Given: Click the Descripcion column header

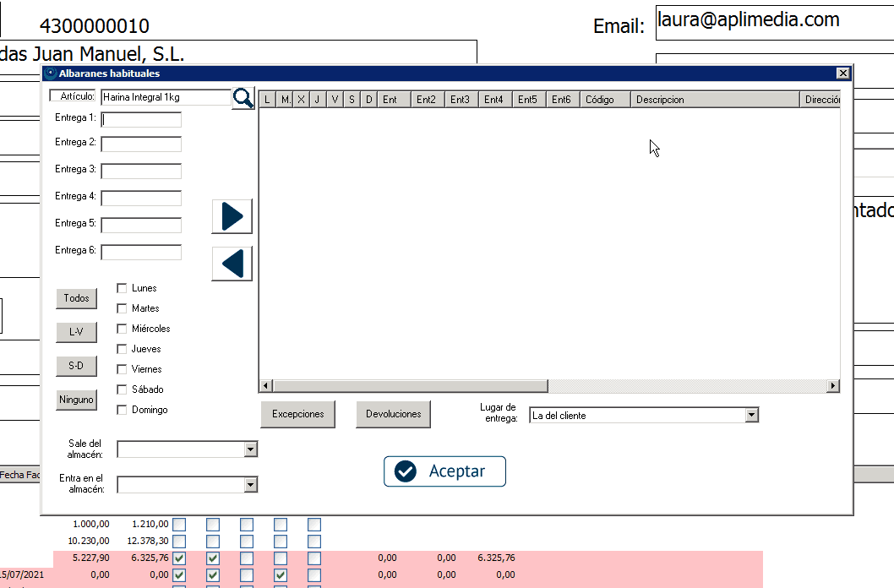Looking at the screenshot, I should click(714, 100).
